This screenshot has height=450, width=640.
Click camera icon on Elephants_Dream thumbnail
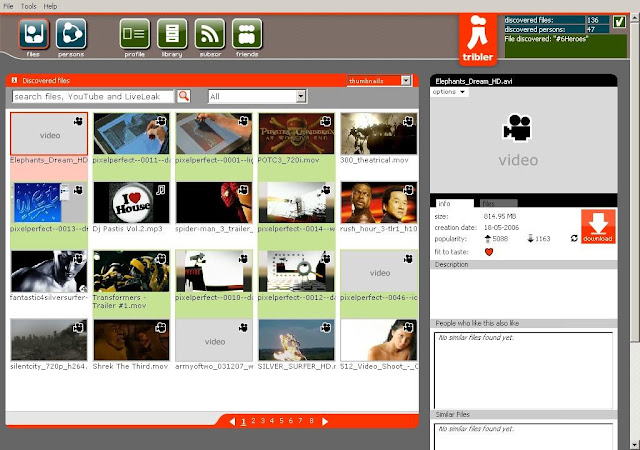tap(78, 121)
